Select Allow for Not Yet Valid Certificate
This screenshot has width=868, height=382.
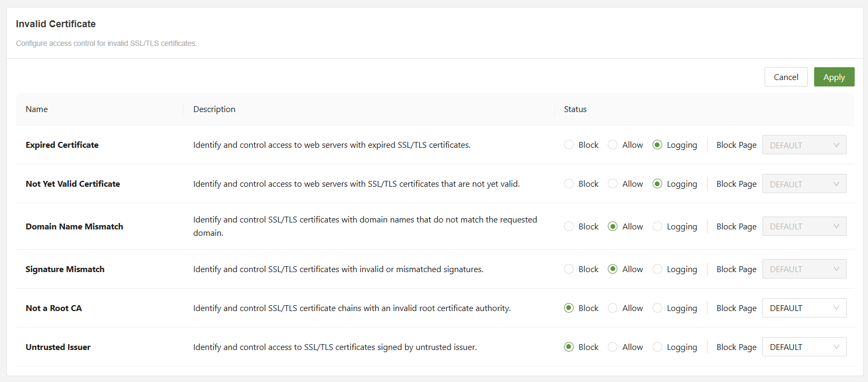[613, 184]
